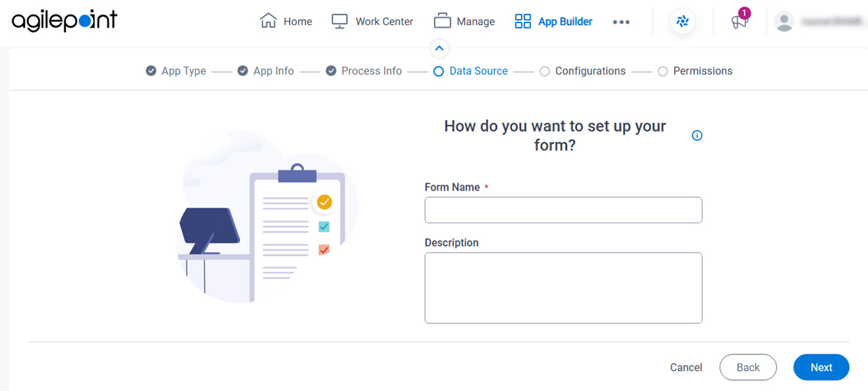
Task: Select the Process Info step
Action: [x=364, y=71]
